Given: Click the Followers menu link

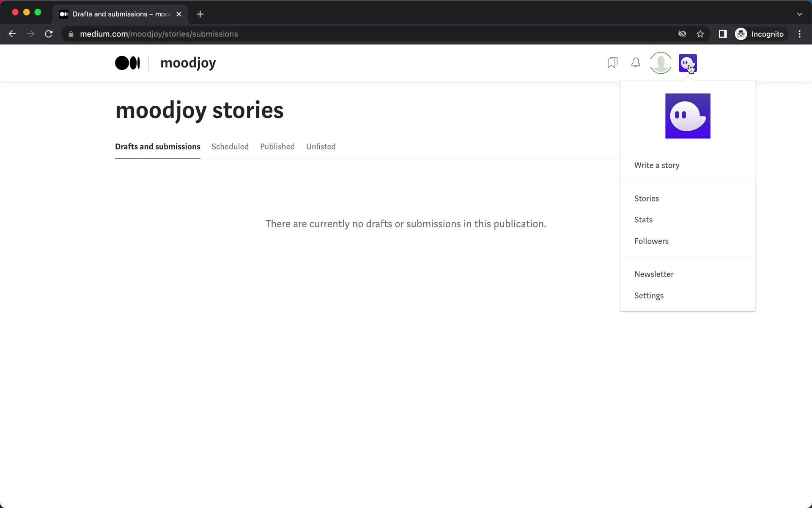Looking at the screenshot, I should 651,240.
